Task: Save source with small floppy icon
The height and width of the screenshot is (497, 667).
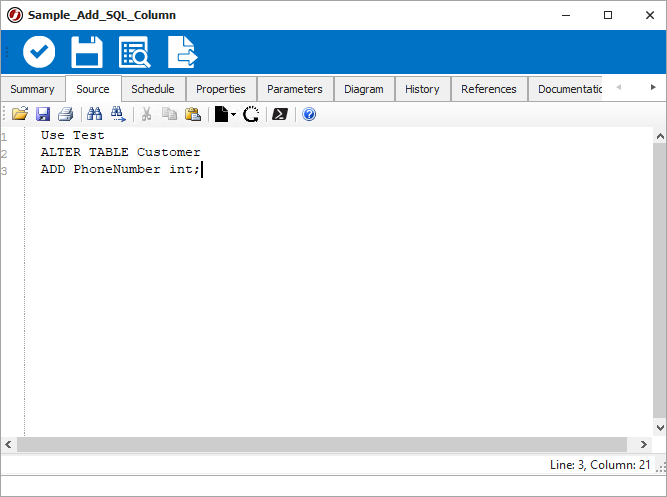Action: [43, 114]
